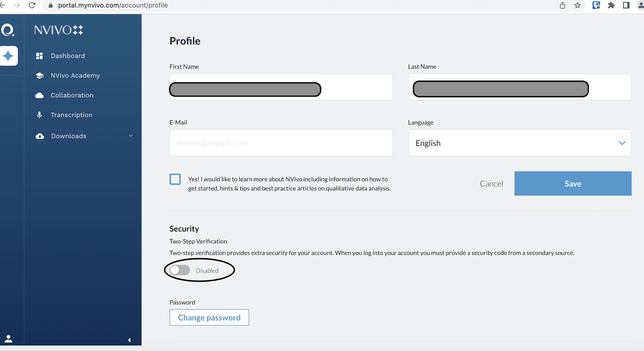Open the Dashboard page from sidebar
Viewport: 644px width, 351px height.
click(68, 56)
